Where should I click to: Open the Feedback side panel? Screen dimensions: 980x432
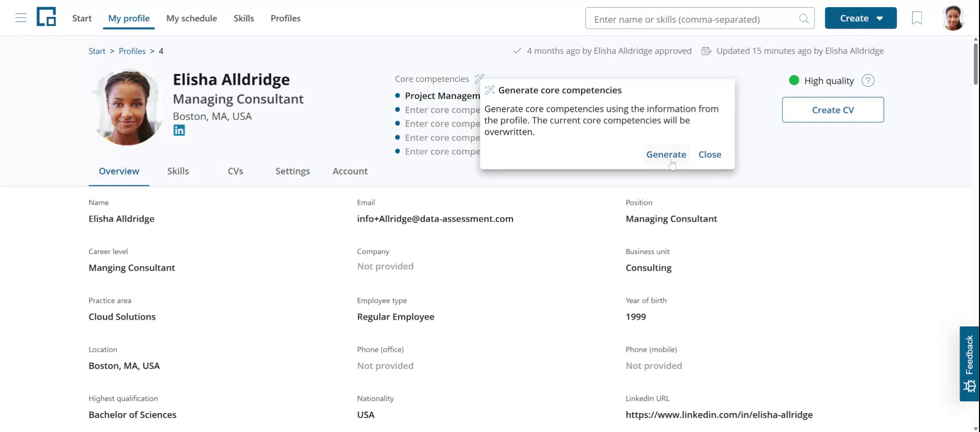(x=969, y=364)
